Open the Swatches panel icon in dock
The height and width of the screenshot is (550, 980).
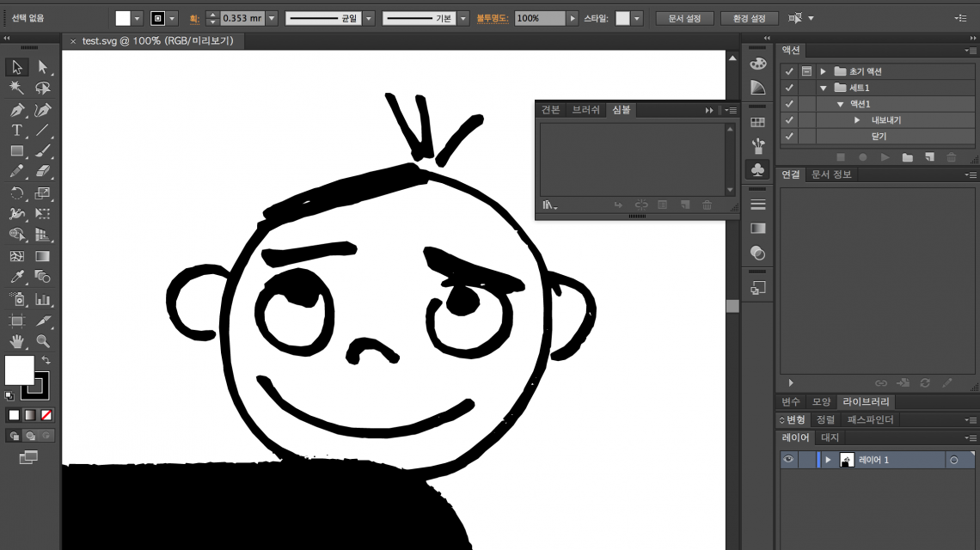[757, 123]
